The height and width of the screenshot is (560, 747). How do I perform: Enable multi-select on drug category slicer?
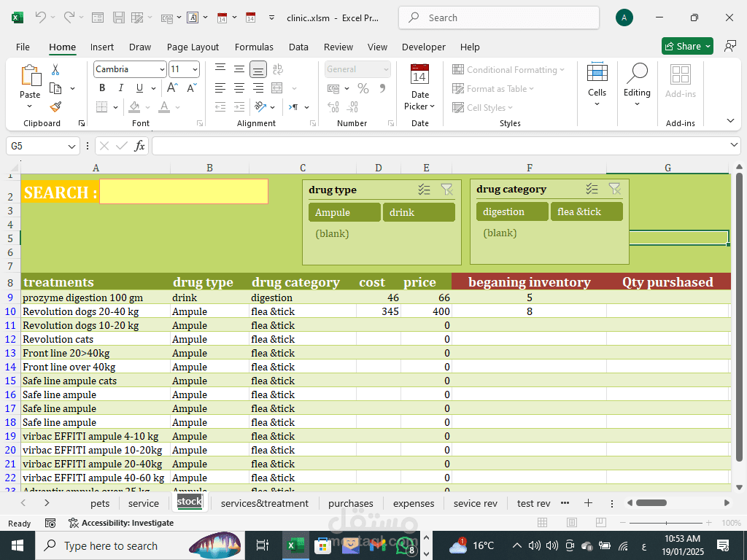(592, 189)
